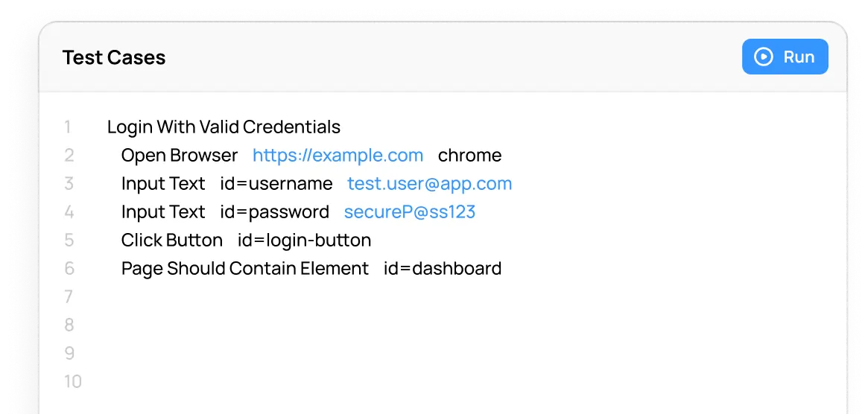
Task: Click the Click Button keyword
Action: tap(172, 241)
